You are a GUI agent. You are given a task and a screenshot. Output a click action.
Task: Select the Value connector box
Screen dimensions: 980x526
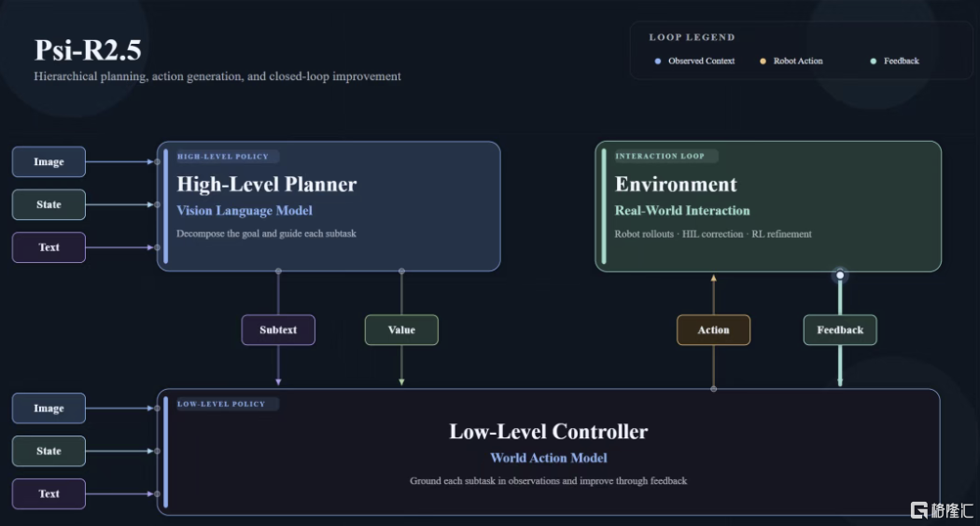pyautogui.click(x=401, y=330)
